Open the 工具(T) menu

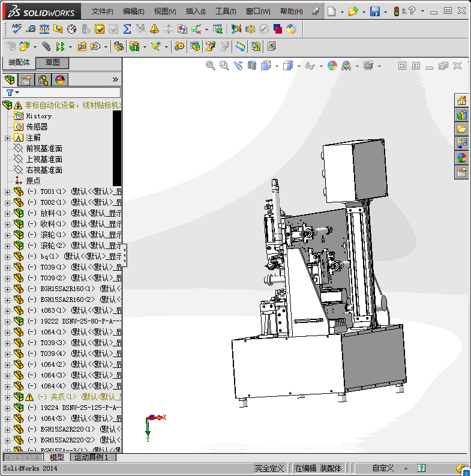[226, 11]
